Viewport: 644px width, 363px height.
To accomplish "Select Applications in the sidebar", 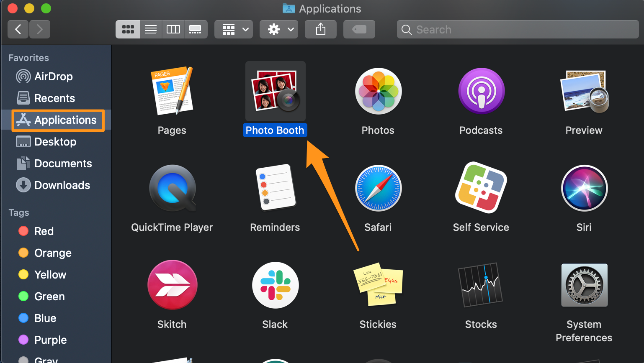I will (x=56, y=120).
